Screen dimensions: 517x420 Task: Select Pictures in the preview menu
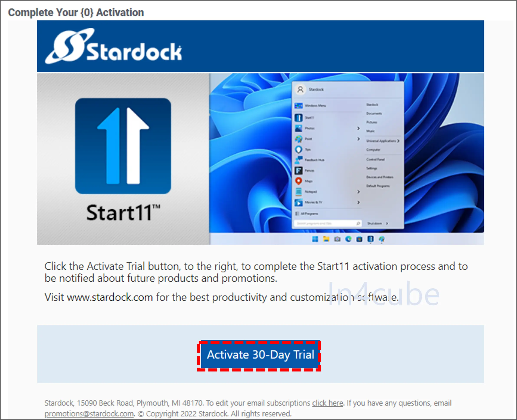371,122
